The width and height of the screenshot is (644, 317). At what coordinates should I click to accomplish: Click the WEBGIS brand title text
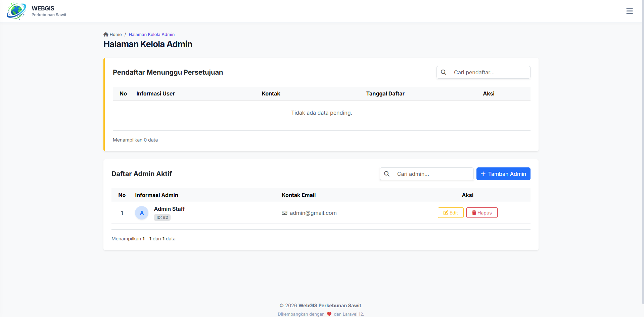point(43,8)
